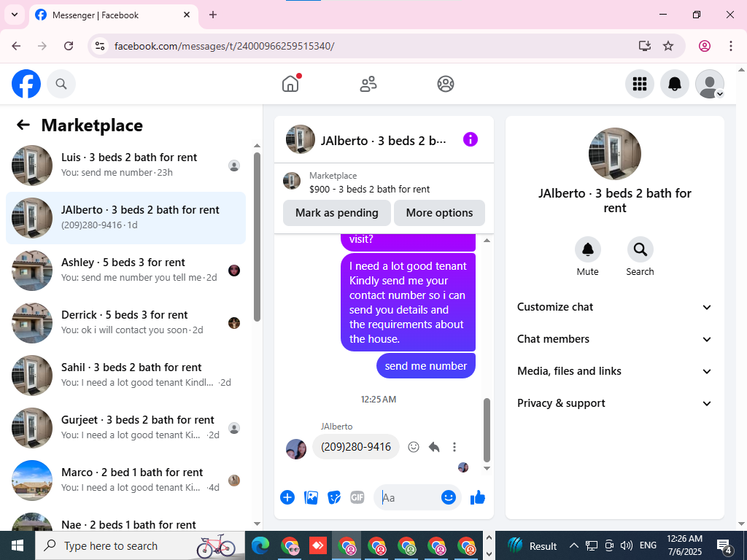Image resolution: width=747 pixels, height=560 pixels.
Task: Attach a photo using the image icon
Action: point(311,497)
